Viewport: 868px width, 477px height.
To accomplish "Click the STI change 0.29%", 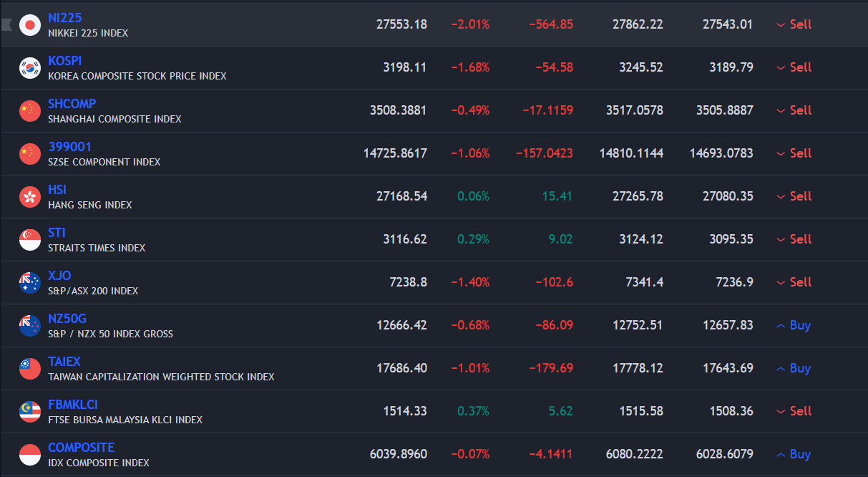I will [474, 239].
